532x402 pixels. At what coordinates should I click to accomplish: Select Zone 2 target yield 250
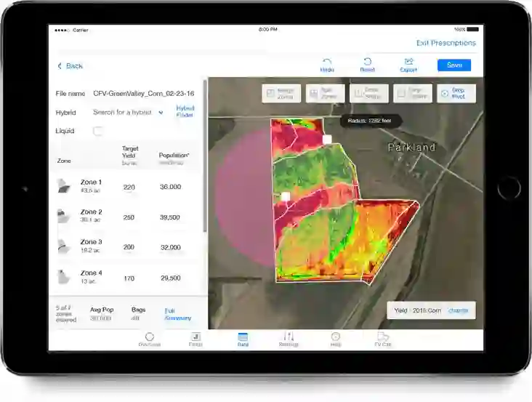129,217
